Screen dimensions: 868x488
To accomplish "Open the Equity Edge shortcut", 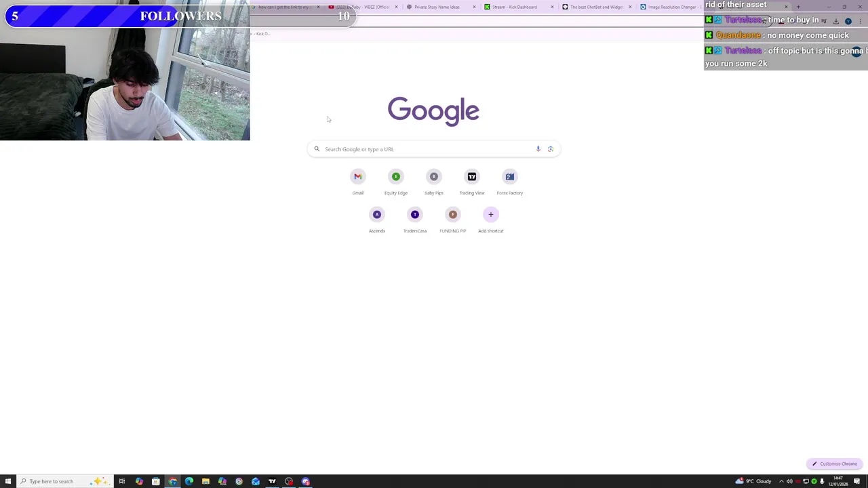I will pyautogui.click(x=395, y=182).
